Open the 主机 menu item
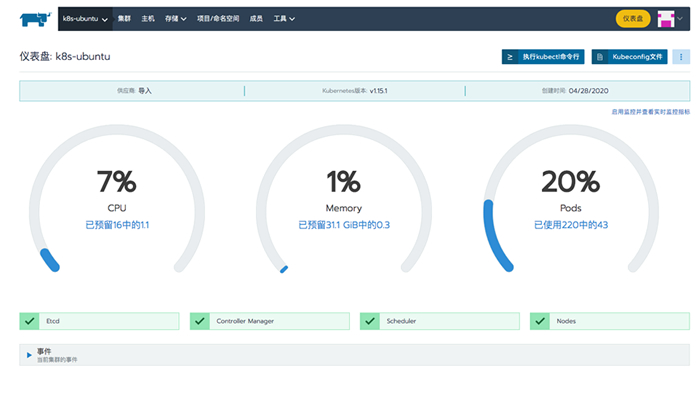The image size is (700, 399). [x=148, y=19]
